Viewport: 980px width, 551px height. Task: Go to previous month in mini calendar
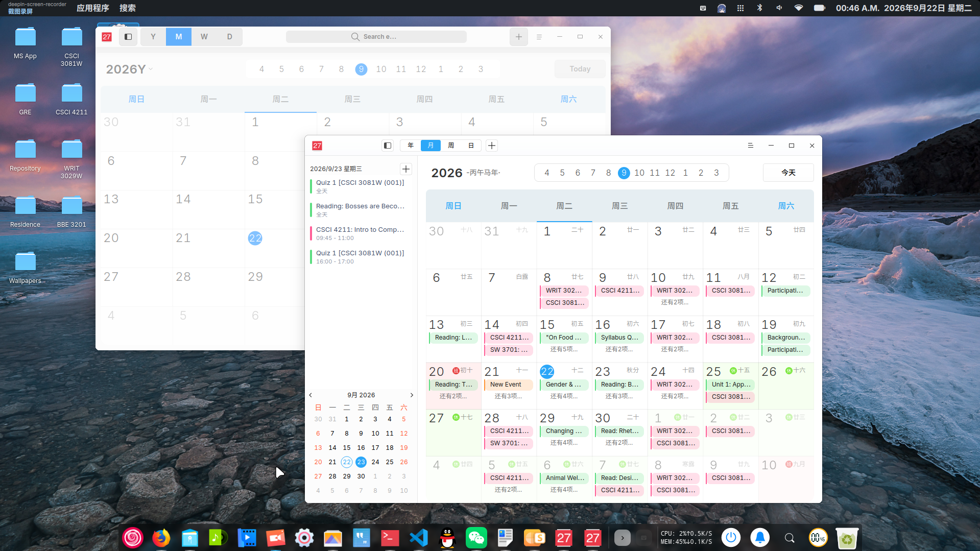[x=310, y=395]
